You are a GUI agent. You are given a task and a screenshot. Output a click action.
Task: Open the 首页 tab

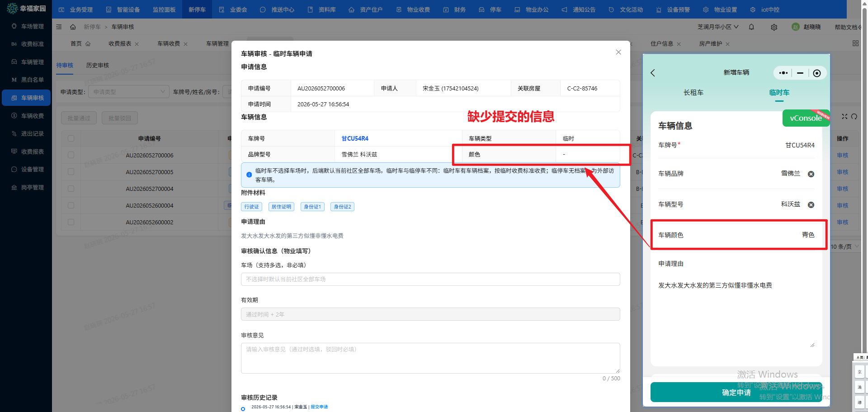click(80, 44)
